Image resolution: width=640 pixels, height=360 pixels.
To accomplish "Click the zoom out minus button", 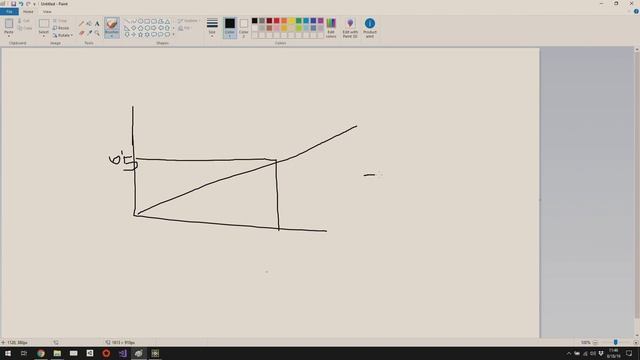I will (596, 342).
